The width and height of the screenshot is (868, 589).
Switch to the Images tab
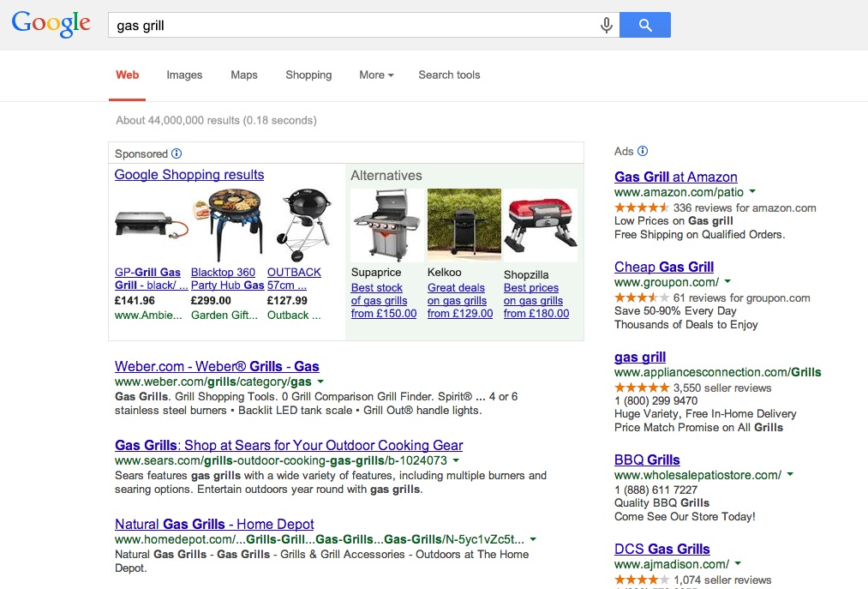pos(184,75)
